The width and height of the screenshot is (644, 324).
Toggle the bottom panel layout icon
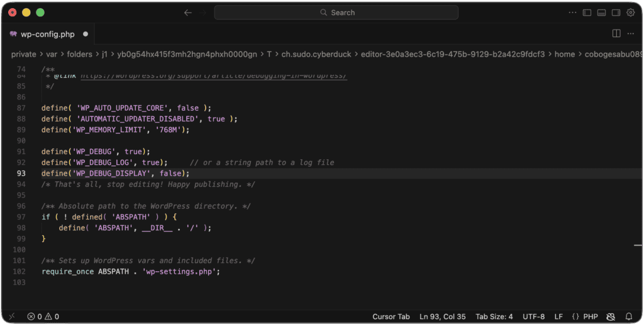(601, 13)
